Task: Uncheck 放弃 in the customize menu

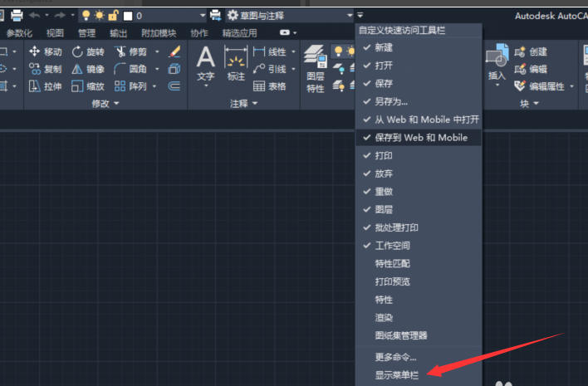Action: pos(418,173)
